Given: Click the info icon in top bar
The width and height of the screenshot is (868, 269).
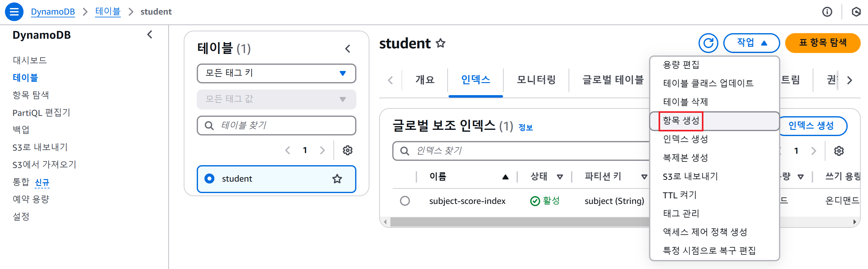Looking at the screenshot, I should click(x=827, y=12).
